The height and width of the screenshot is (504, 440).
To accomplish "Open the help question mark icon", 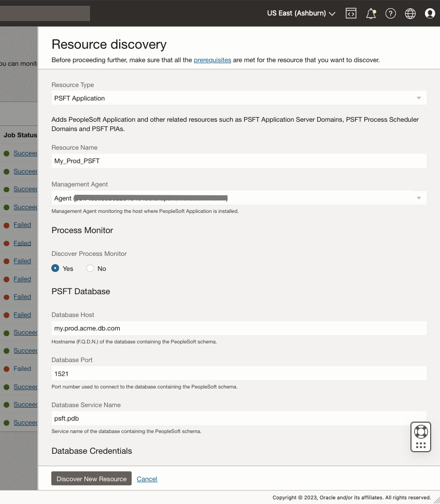I will [391, 13].
